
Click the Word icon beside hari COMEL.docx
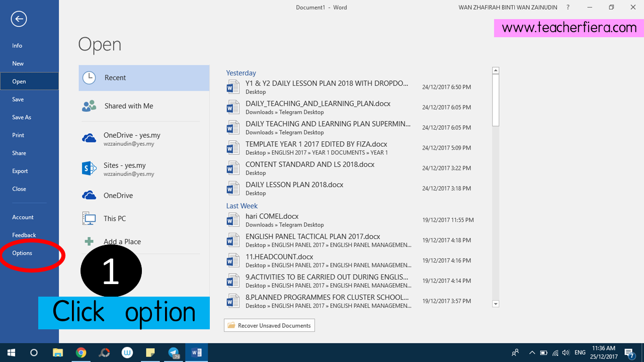pos(232,220)
